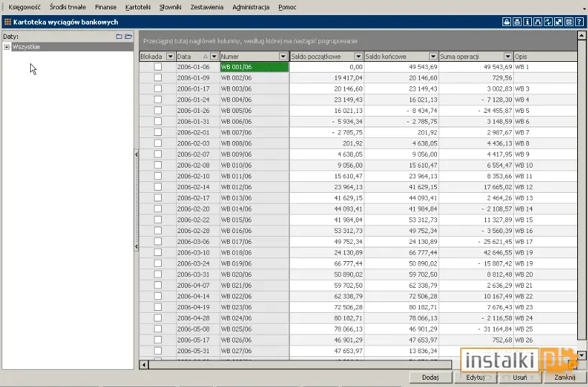Tick the Blokada checkbox for WB 010/06
Viewport: 588px width, 387px height.
(158, 165)
